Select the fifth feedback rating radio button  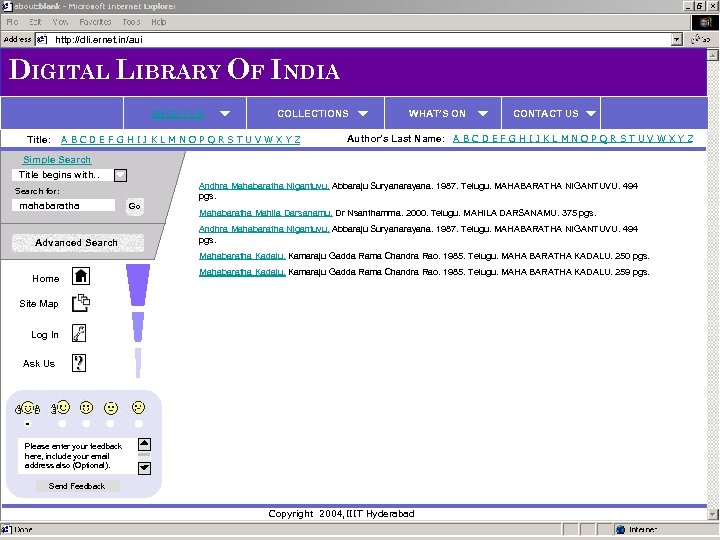click(139, 424)
